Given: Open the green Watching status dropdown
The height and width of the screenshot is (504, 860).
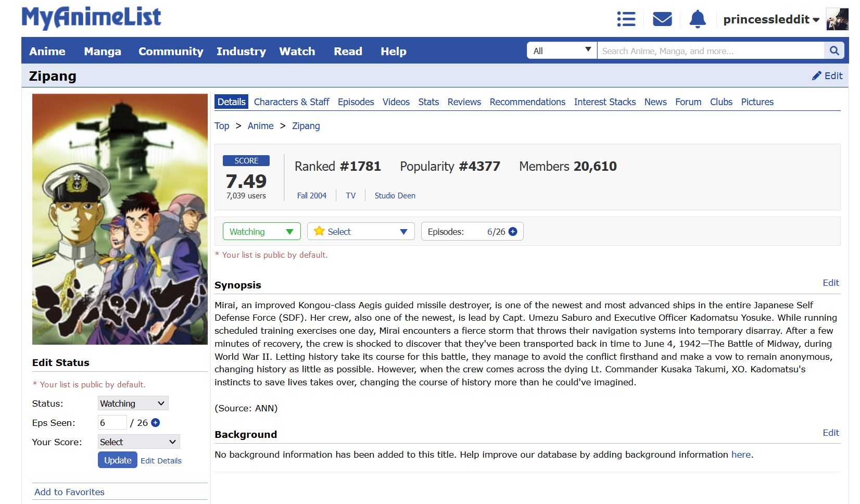Looking at the screenshot, I should tap(261, 232).
